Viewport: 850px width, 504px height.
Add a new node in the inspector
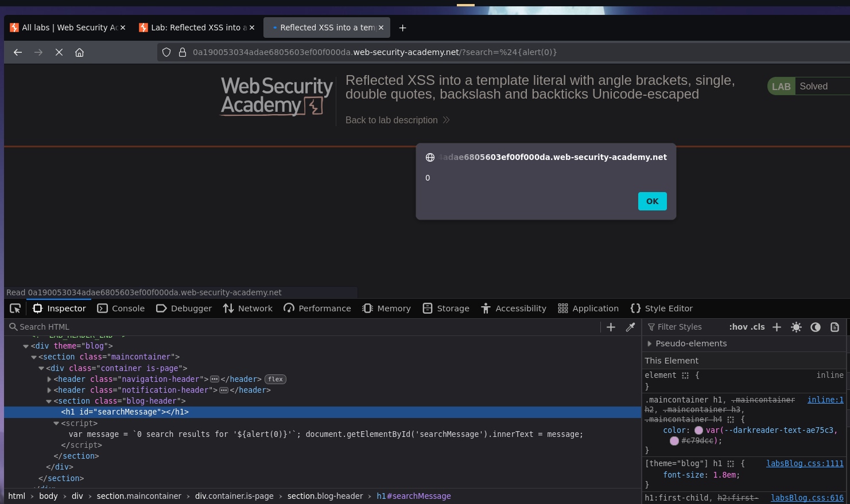(x=611, y=327)
